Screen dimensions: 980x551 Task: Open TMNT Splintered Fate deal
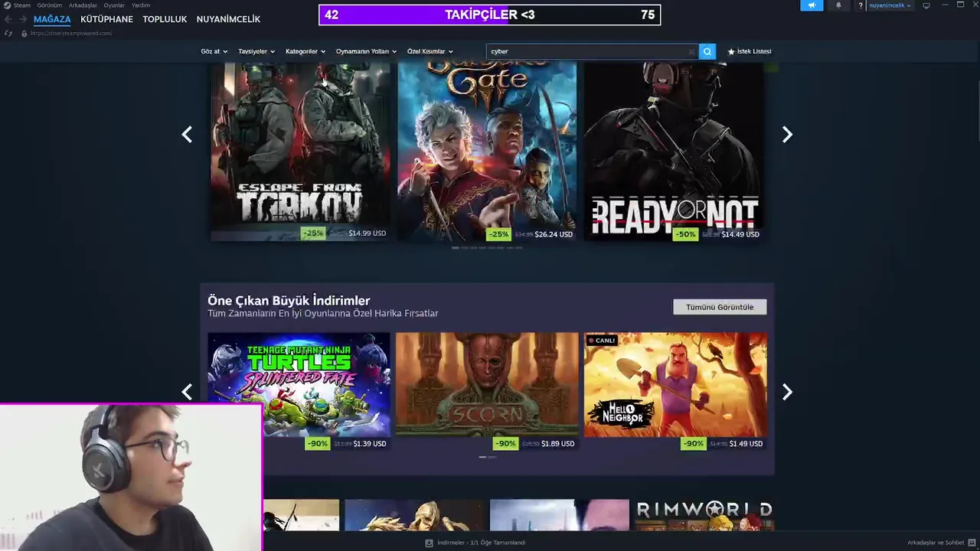(299, 384)
